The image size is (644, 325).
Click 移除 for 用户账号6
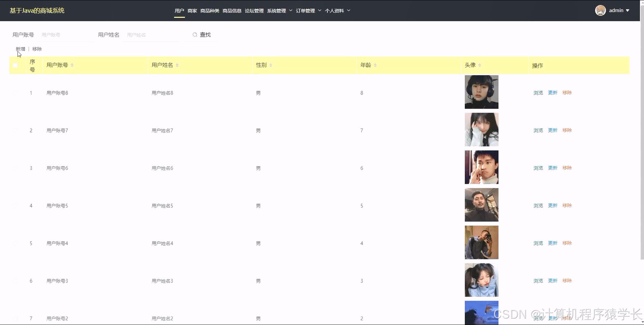(x=567, y=168)
